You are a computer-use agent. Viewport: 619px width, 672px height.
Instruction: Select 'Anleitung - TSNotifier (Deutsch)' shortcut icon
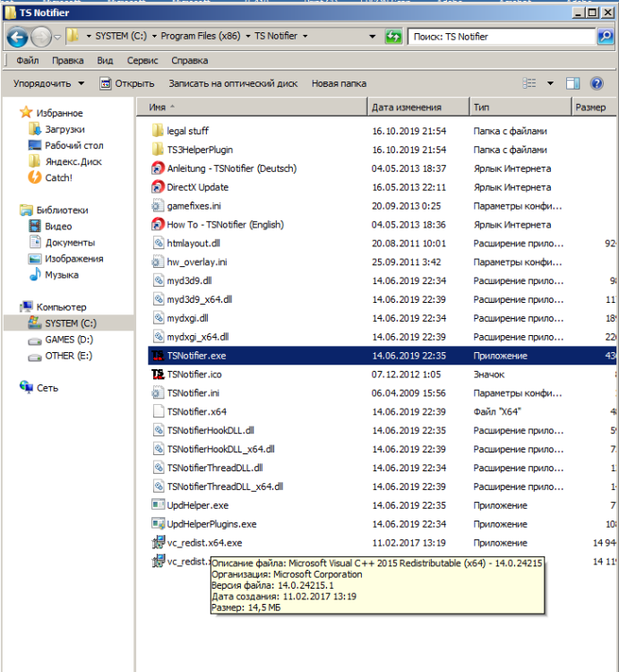coord(158,168)
